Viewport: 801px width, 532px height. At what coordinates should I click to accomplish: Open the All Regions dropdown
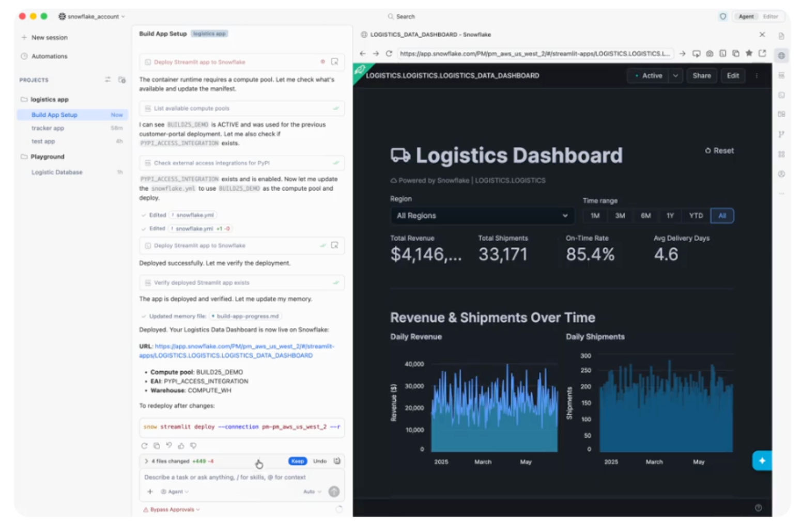482,216
